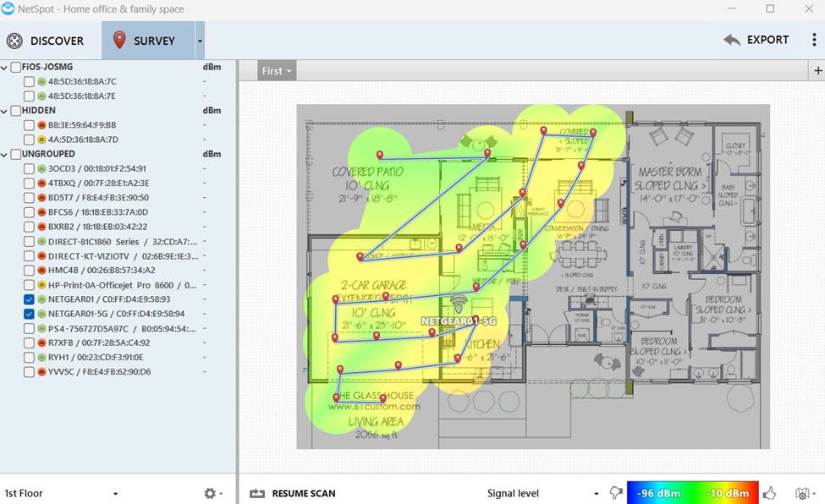This screenshot has width=825, height=504.
Task: Click the thumbs-up icon right of the gradient
Action: tap(769, 493)
